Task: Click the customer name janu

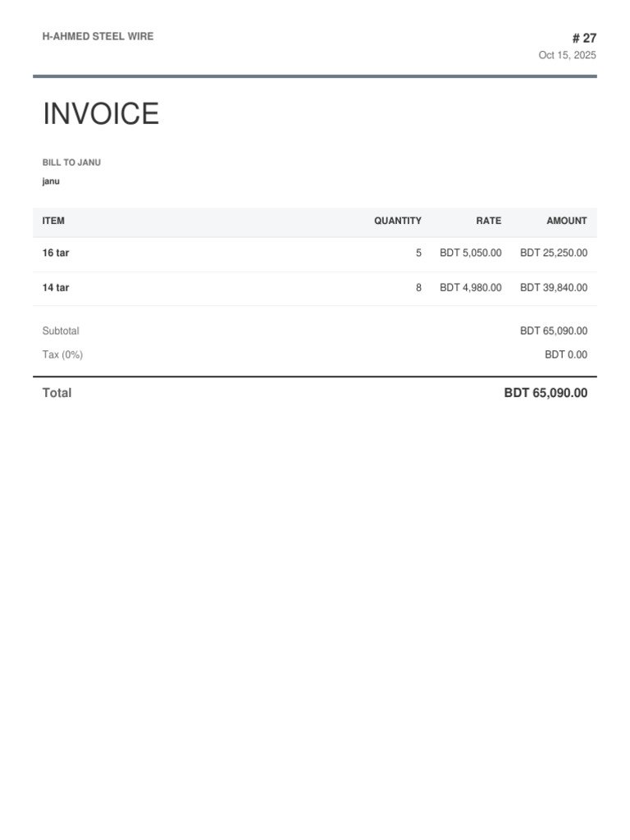Action: pyautogui.click(x=51, y=181)
